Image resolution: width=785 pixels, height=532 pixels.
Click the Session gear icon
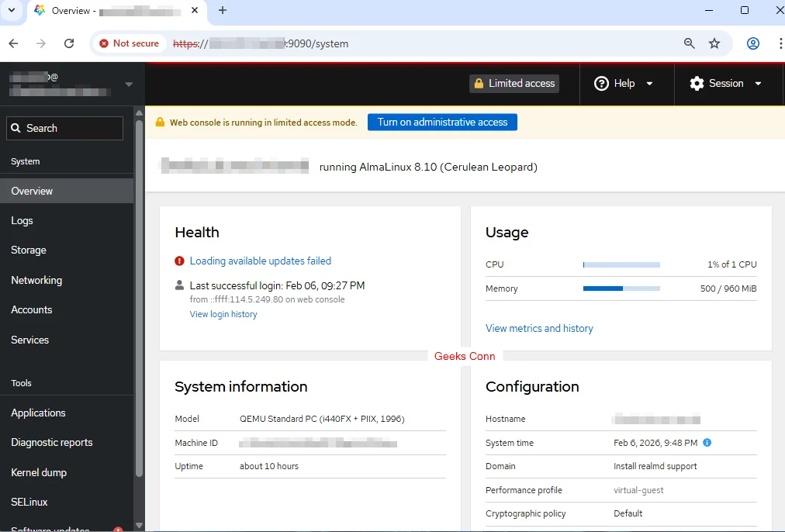click(x=697, y=84)
